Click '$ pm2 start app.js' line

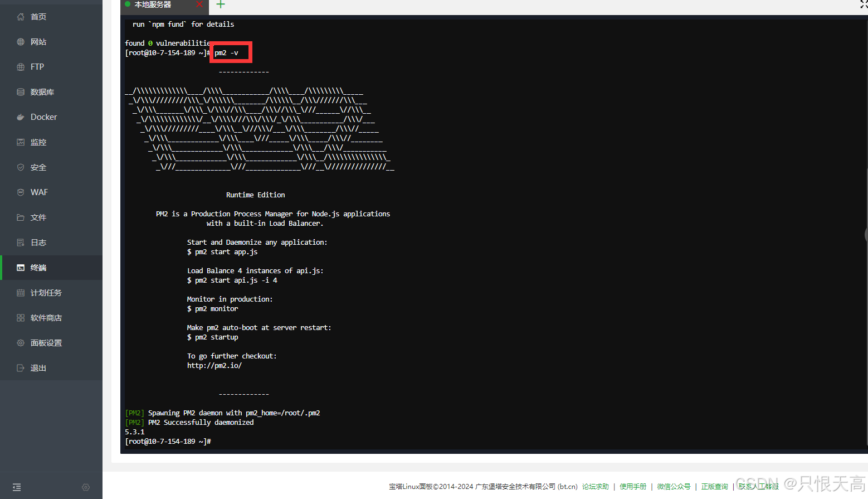click(222, 252)
